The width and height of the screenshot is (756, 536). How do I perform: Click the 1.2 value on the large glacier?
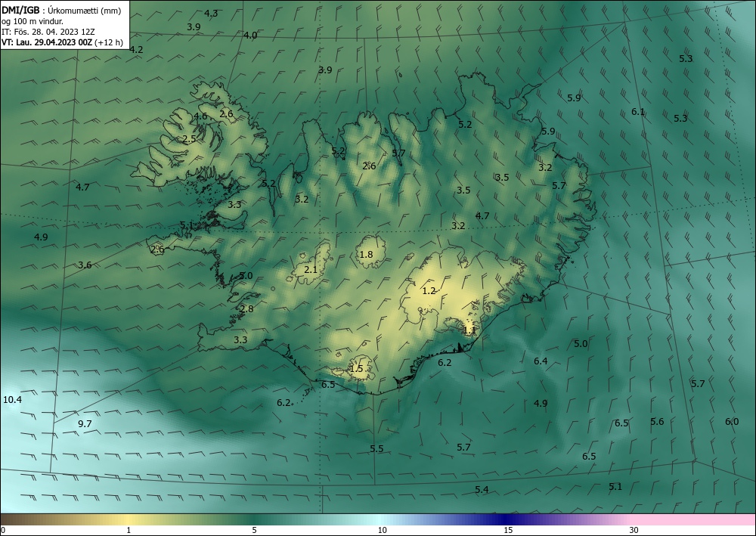tap(429, 291)
